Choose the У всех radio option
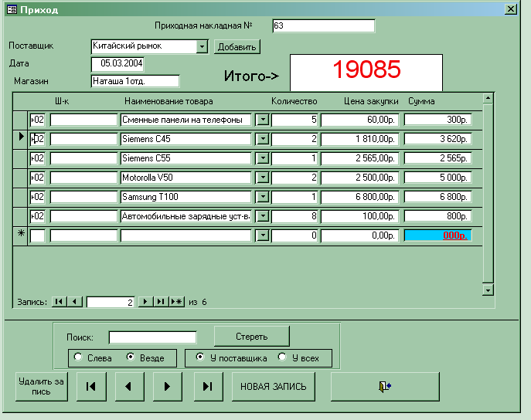This screenshot has height=420, width=531. (283, 357)
